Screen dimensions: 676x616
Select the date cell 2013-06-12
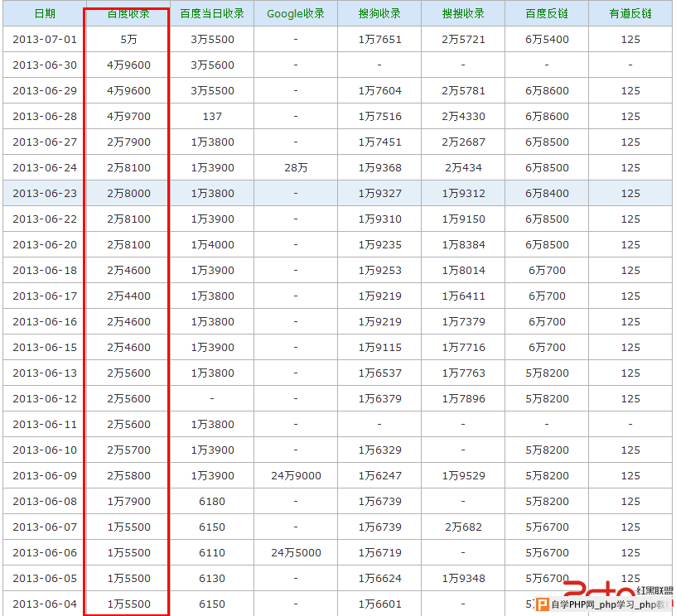(45, 398)
